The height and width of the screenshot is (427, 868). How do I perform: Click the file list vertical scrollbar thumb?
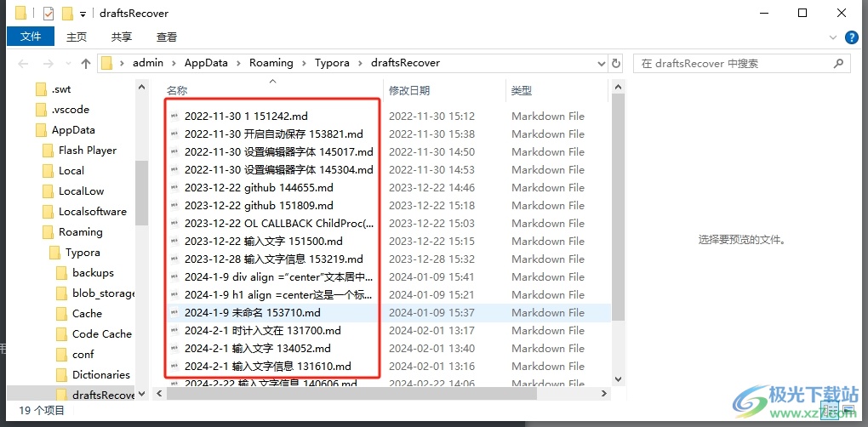[x=618, y=208]
